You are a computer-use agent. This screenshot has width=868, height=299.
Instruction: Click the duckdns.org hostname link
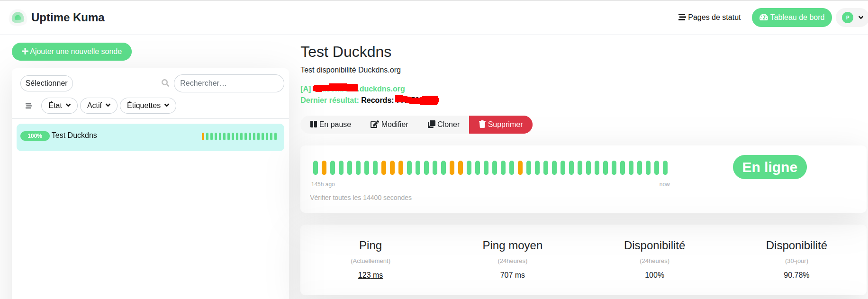tap(381, 89)
